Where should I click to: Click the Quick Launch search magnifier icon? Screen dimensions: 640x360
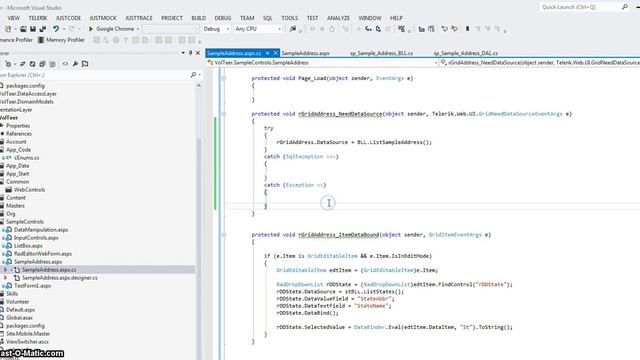click(x=625, y=7)
